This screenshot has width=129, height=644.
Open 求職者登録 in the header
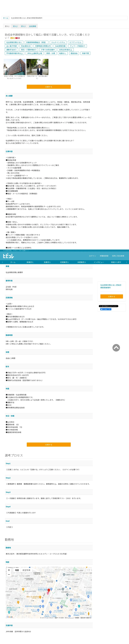(x=104, y=256)
